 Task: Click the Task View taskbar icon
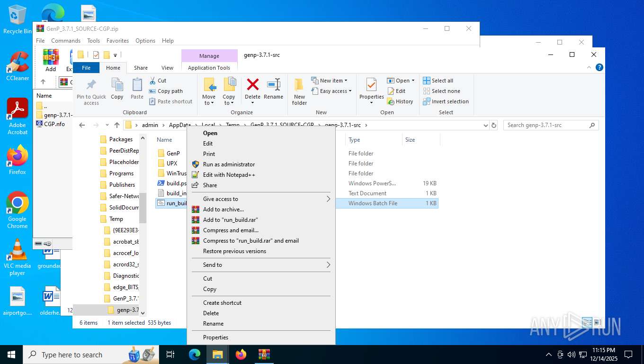pos(170,355)
